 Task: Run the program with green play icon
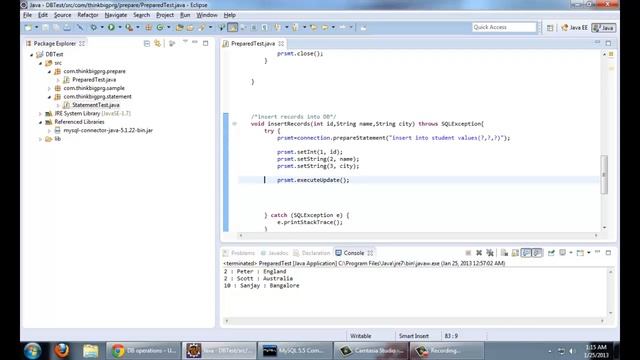pyautogui.click(x=111, y=27)
